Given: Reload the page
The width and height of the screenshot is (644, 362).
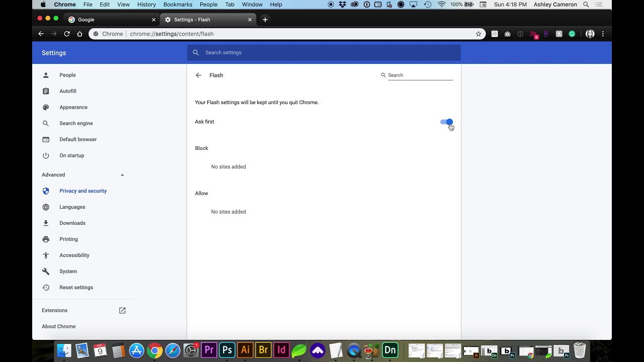Looking at the screenshot, I should click(67, 34).
